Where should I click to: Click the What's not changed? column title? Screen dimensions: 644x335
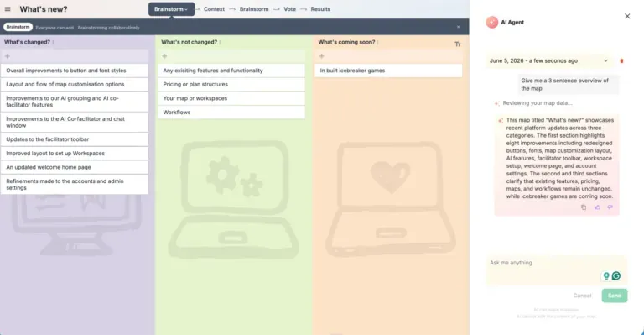click(x=189, y=42)
